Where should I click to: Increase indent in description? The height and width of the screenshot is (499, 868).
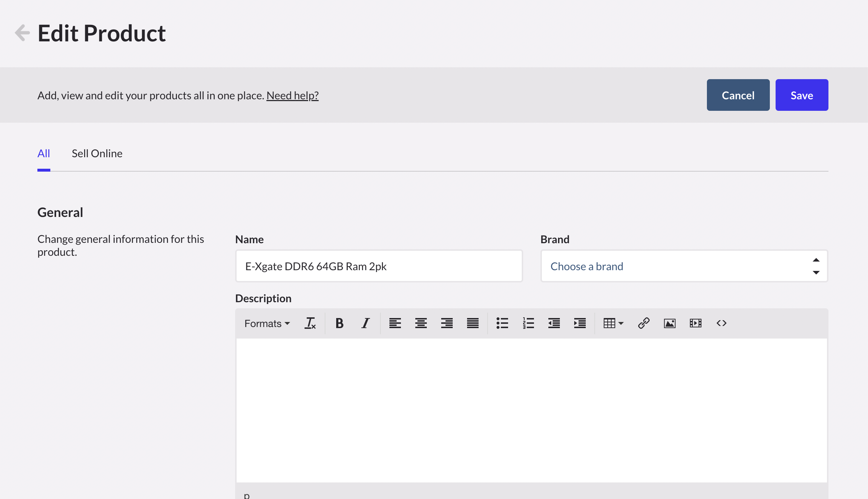click(x=580, y=323)
